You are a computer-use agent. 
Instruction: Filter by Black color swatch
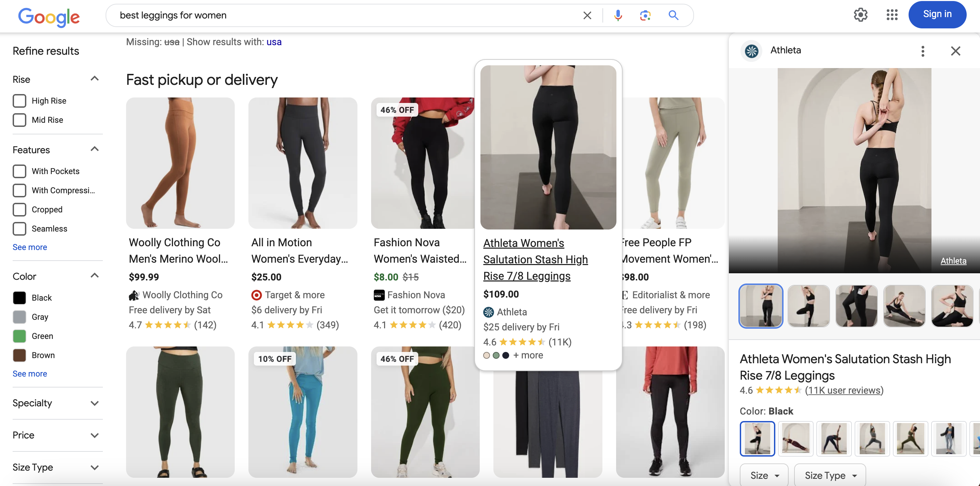[x=19, y=298]
